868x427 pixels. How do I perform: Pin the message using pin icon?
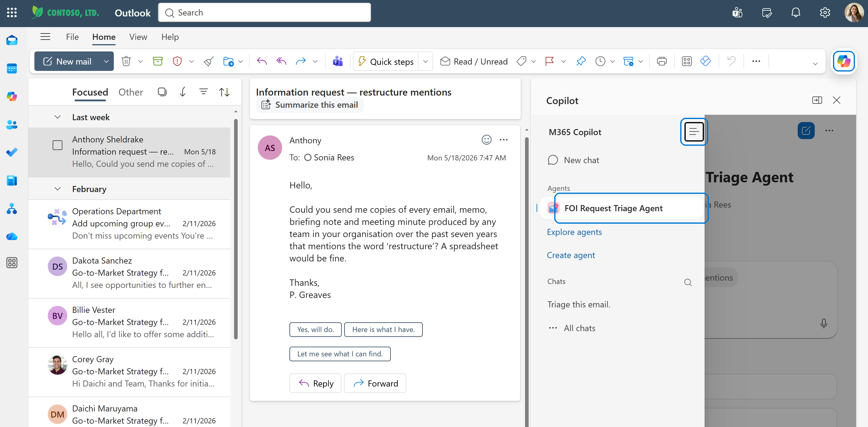click(x=581, y=61)
